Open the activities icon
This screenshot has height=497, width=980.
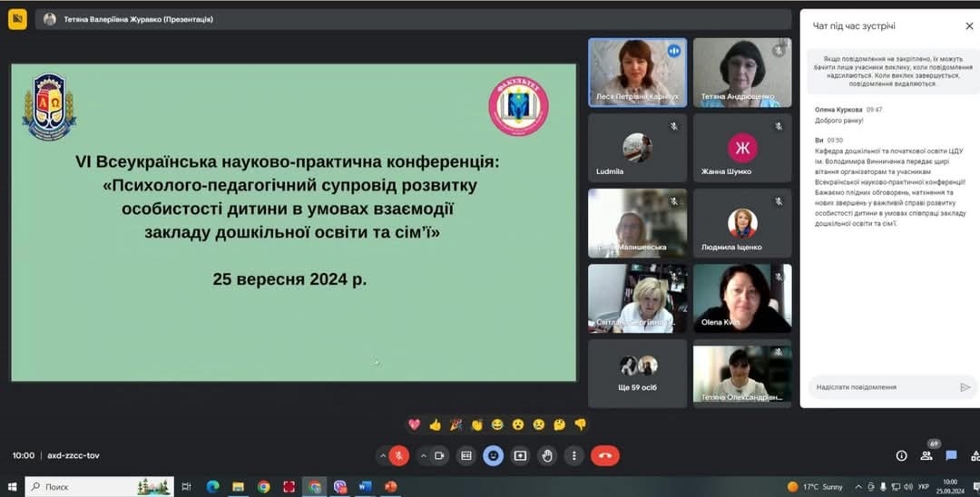(975, 455)
